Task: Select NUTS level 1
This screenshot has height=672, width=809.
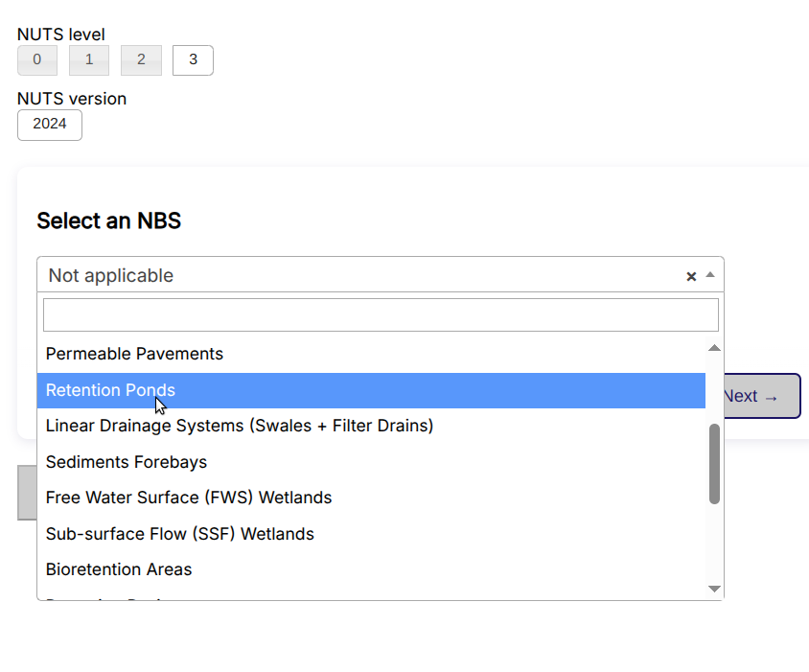Action: click(x=88, y=59)
